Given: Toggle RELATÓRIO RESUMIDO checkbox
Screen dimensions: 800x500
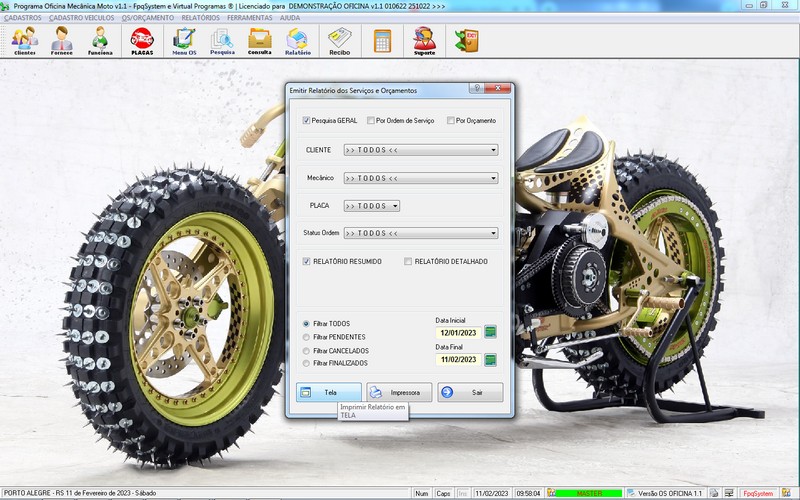Looking at the screenshot, I should tap(306, 261).
